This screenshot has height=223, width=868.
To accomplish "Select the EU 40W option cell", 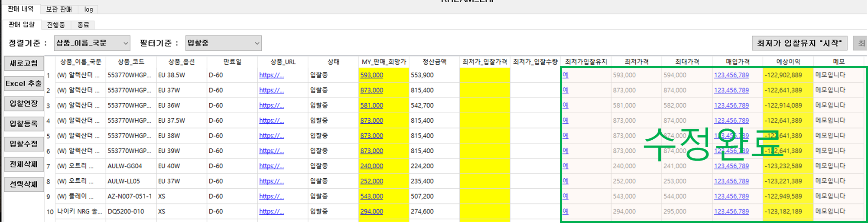I will pos(182,166).
